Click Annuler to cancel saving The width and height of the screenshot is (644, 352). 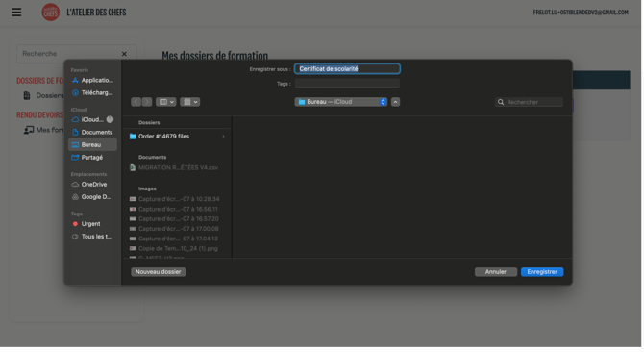click(497, 272)
